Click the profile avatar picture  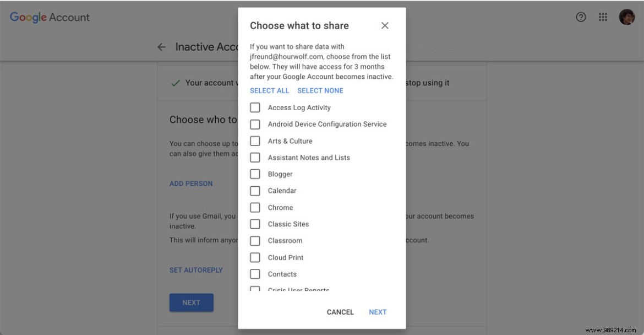(626, 17)
